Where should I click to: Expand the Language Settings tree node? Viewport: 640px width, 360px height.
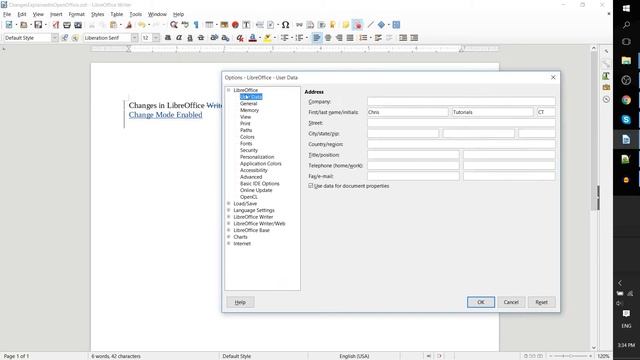pos(229,210)
